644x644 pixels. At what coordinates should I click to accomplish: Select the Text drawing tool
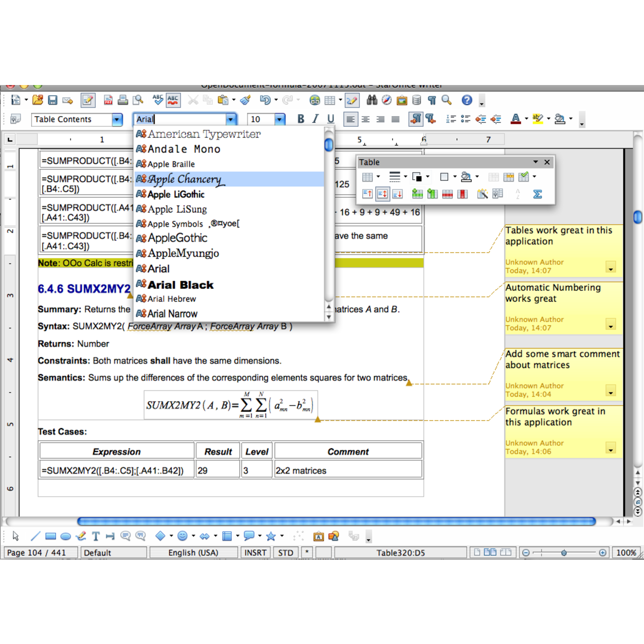(x=96, y=536)
